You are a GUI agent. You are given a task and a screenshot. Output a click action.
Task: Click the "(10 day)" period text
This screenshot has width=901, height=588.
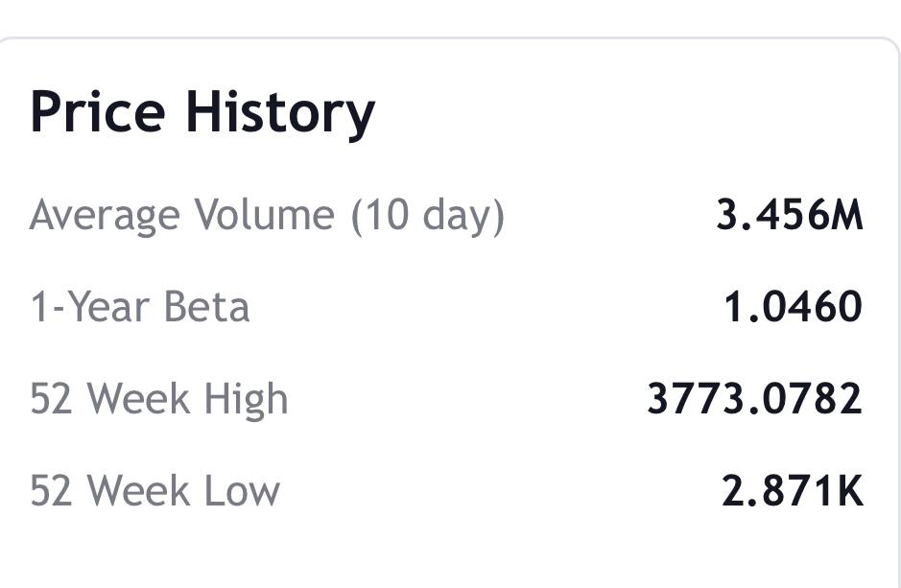point(427,216)
